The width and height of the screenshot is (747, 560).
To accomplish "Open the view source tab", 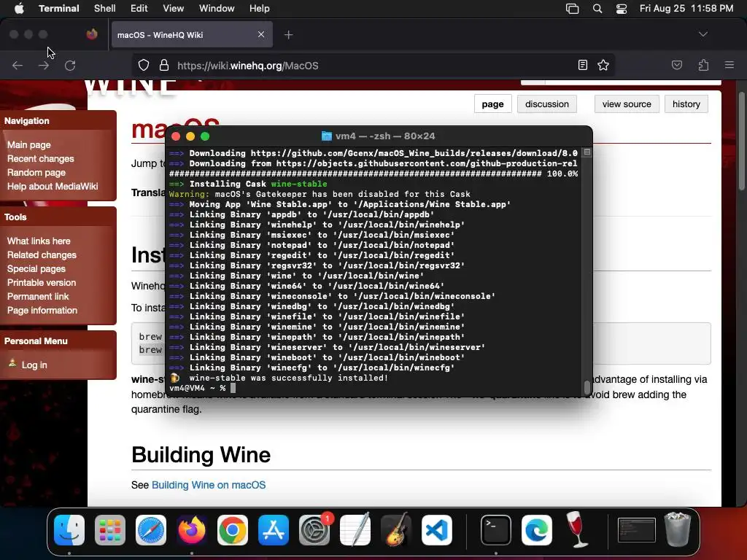I will click(627, 104).
